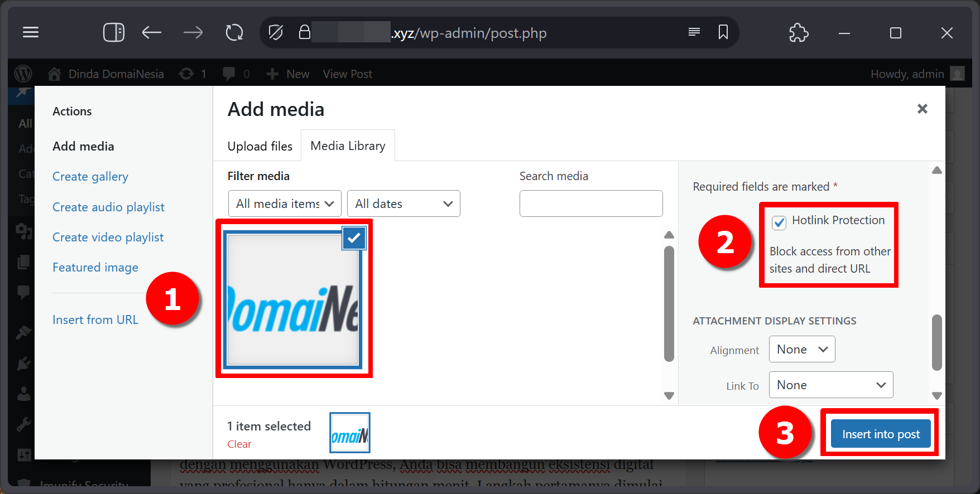The image size is (980, 494).
Task: Open reader mode icon in address bar
Action: [x=694, y=32]
